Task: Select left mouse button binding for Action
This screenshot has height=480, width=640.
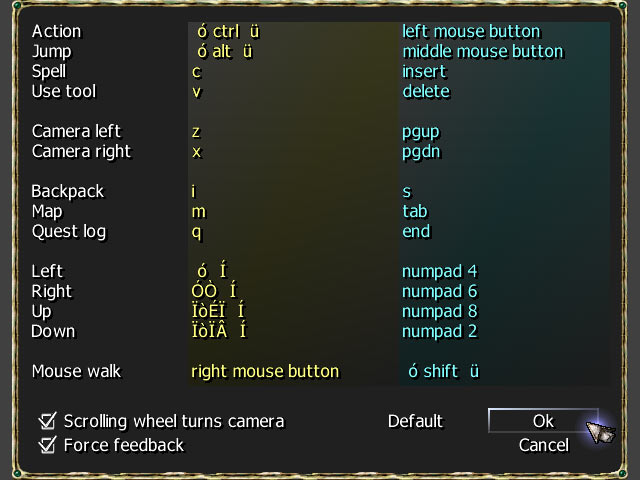Action: [x=471, y=31]
